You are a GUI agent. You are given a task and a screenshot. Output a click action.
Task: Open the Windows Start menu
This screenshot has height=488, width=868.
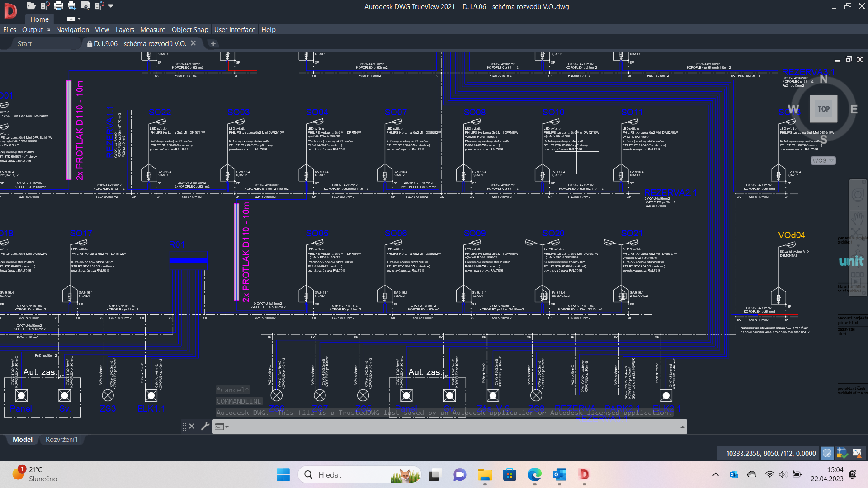(283, 474)
